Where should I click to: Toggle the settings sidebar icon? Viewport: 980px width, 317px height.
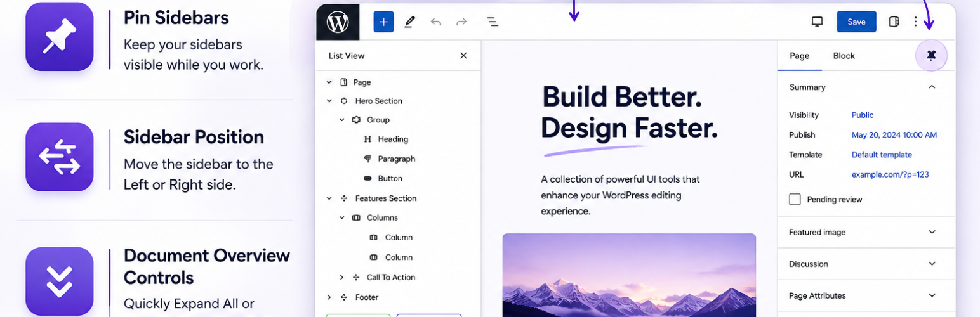(894, 22)
